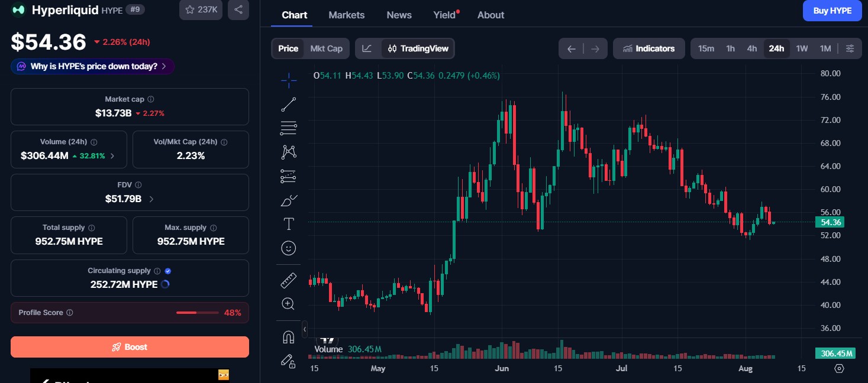Switch to TradingView chart mode
Image resolution: width=868 pixels, height=383 pixels.
(x=418, y=48)
